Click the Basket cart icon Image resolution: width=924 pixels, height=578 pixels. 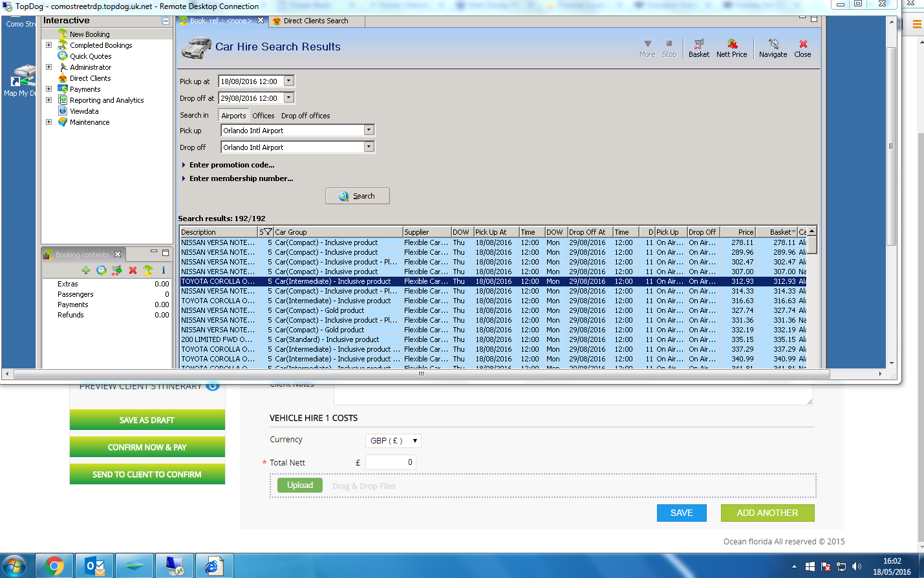[698, 45]
